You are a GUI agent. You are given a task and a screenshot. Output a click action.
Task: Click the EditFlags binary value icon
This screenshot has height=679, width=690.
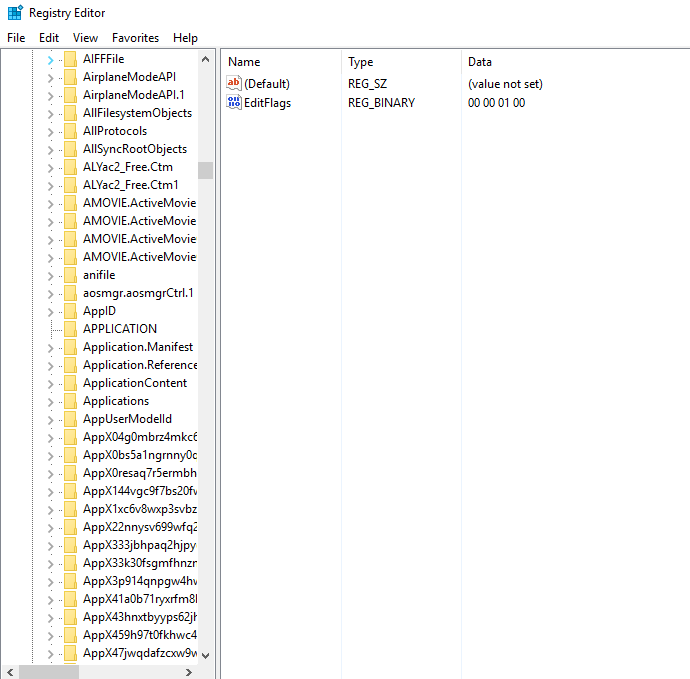click(234, 103)
